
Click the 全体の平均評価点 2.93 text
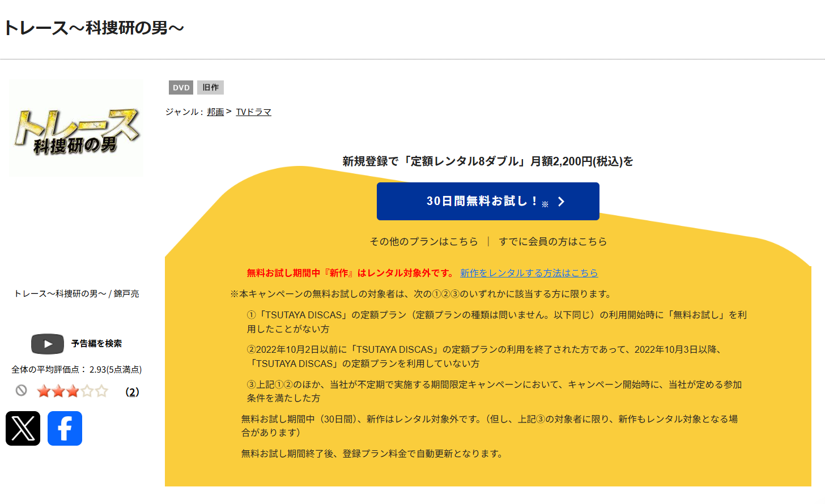point(76,369)
